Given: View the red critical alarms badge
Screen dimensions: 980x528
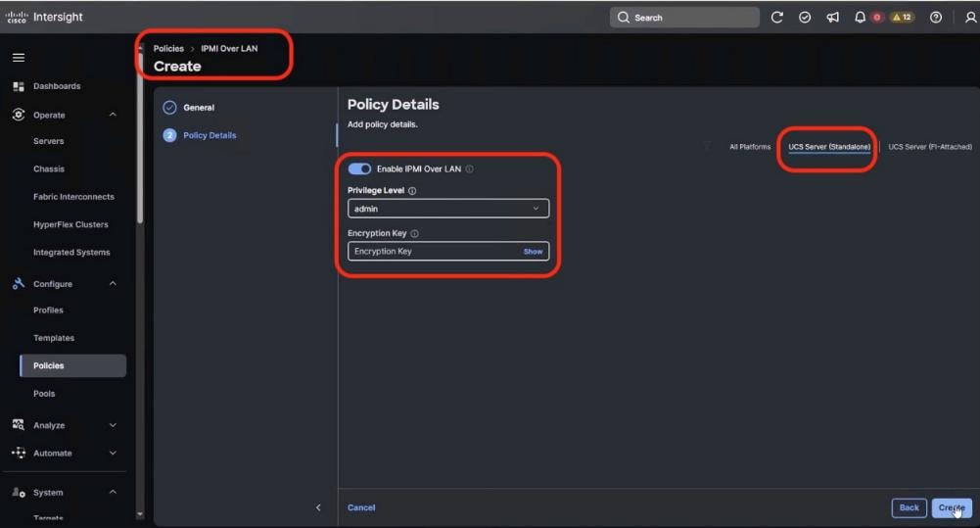Looking at the screenshot, I should pos(877,18).
